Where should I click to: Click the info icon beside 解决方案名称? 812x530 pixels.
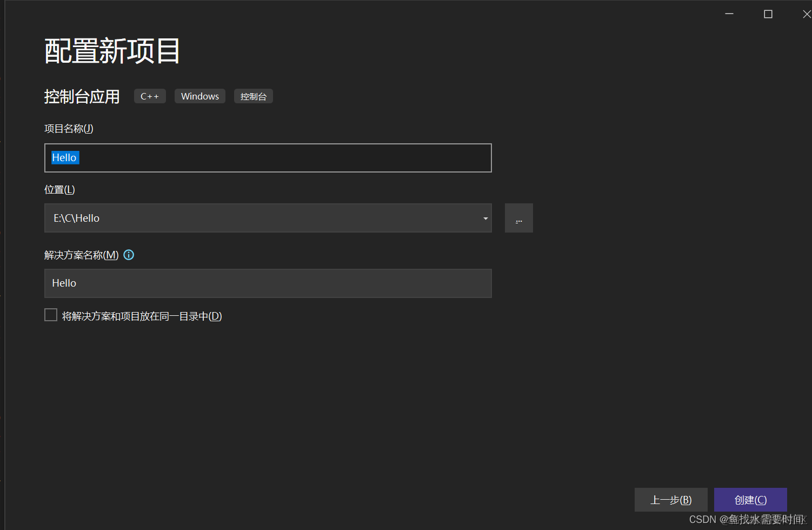point(129,255)
